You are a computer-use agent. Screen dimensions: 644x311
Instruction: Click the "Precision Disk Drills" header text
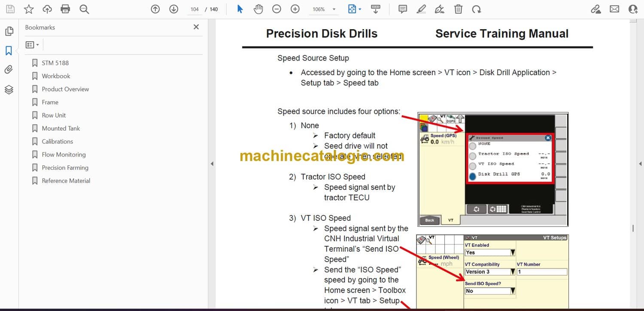pos(322,34)
